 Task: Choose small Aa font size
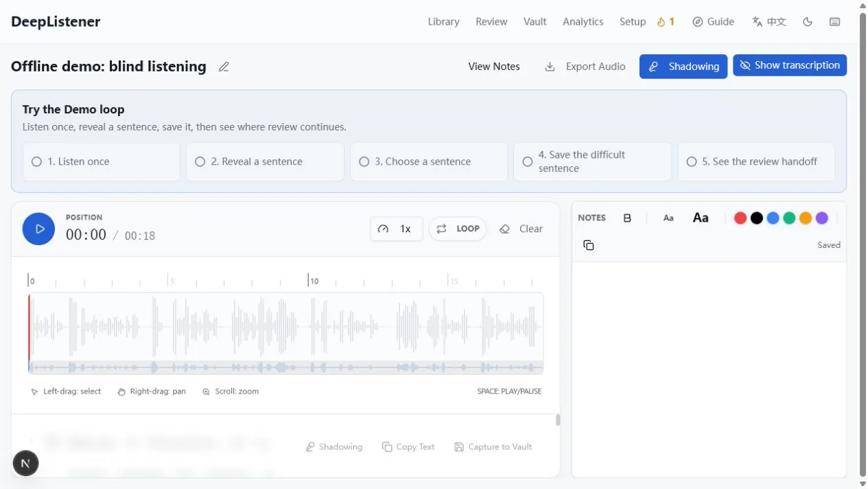click(x=668, y=218)
